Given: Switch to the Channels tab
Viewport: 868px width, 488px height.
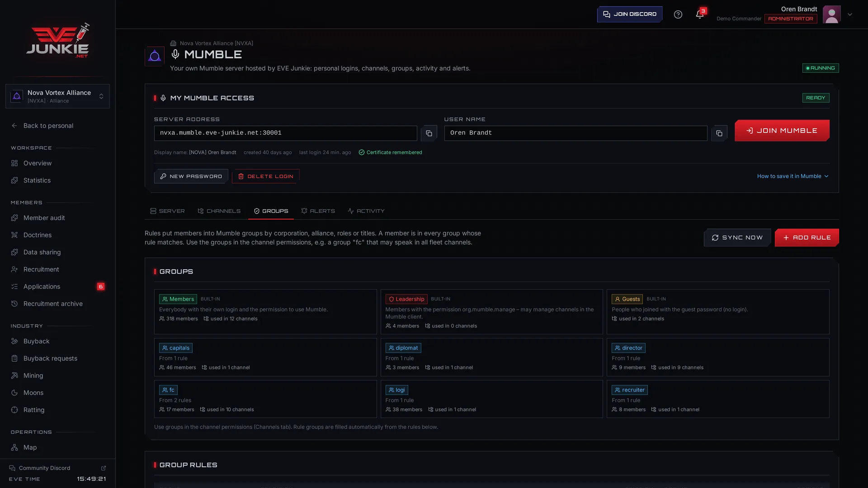Looking at the screenshot, I should [219, 211].
